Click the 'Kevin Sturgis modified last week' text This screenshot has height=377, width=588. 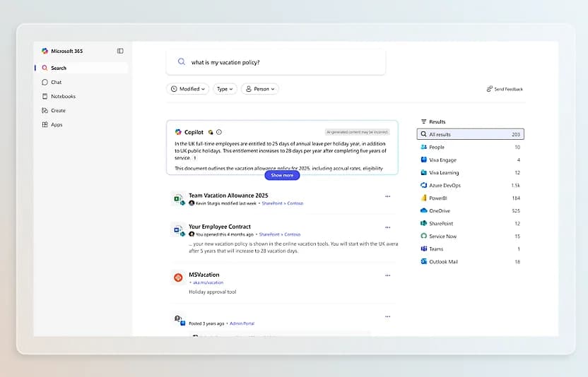(226, 203)
